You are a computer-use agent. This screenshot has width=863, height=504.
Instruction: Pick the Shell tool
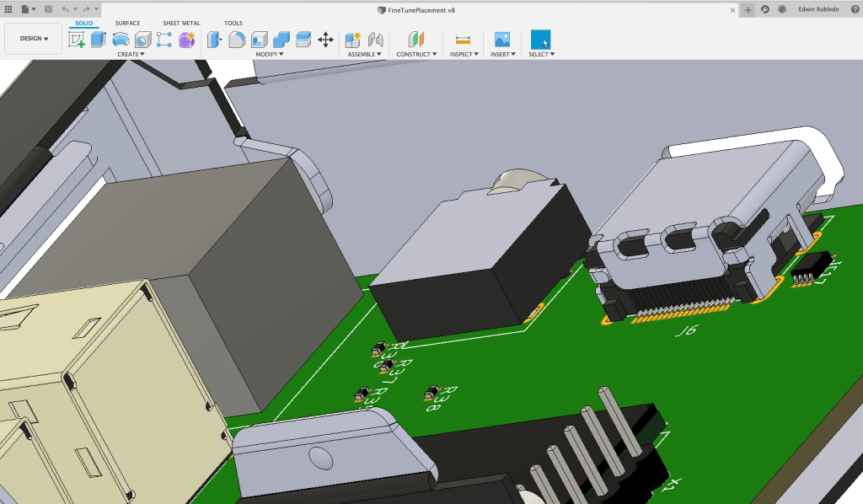(260, 39)
